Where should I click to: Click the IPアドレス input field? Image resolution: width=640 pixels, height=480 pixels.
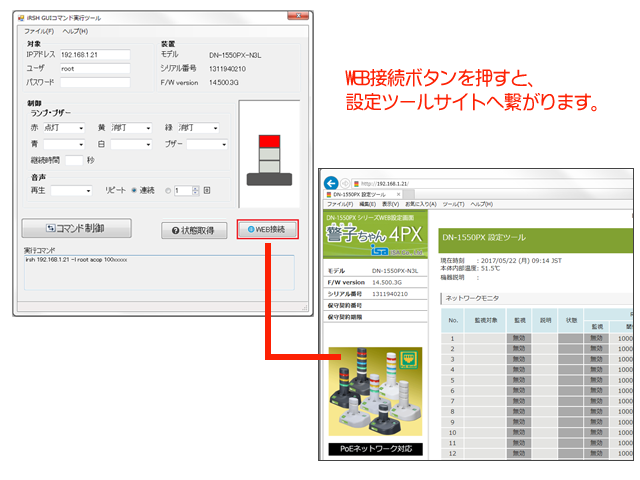point(95,55)
